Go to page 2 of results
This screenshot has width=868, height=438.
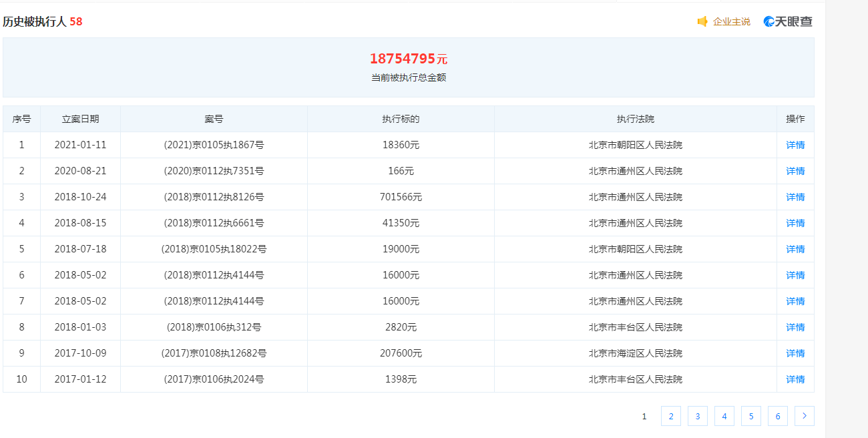[670, 416]
